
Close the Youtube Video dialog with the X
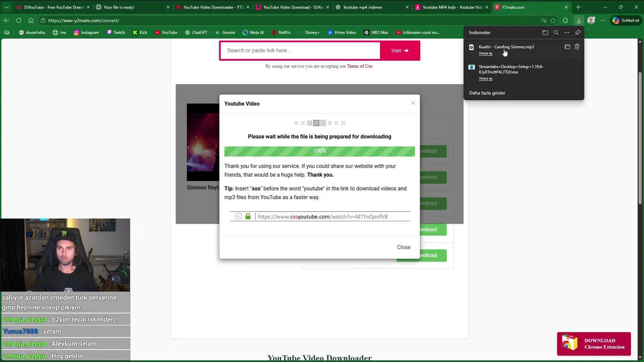413,103
